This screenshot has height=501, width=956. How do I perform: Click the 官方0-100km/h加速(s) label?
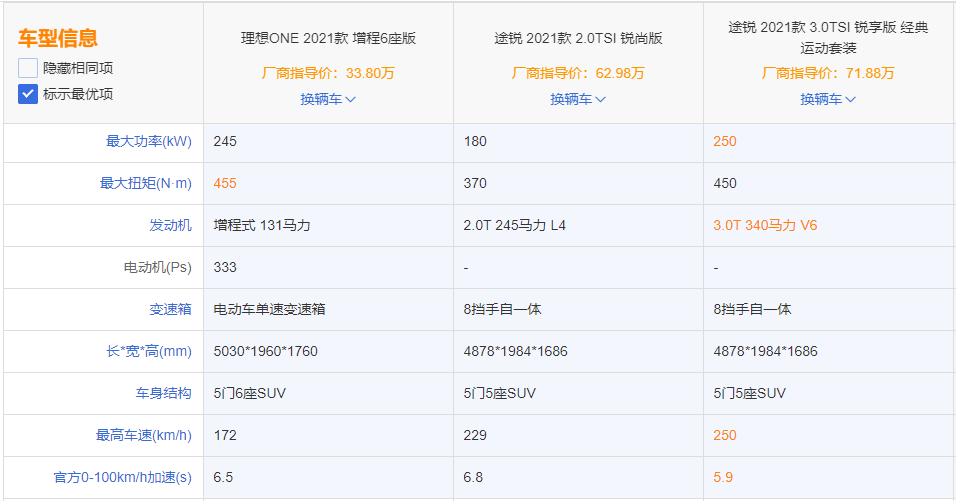pyautogui.click(x=123, y=477)
